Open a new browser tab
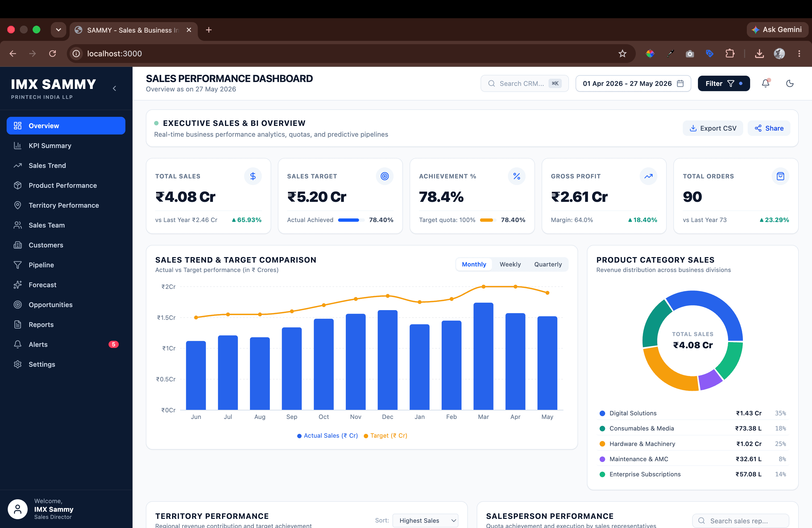 [x=209, y=30]
